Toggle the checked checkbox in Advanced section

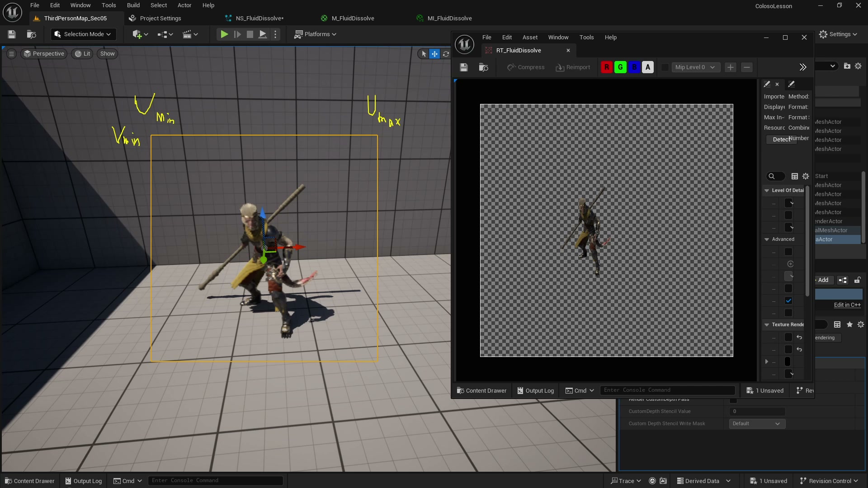click(x=788, y=301)
